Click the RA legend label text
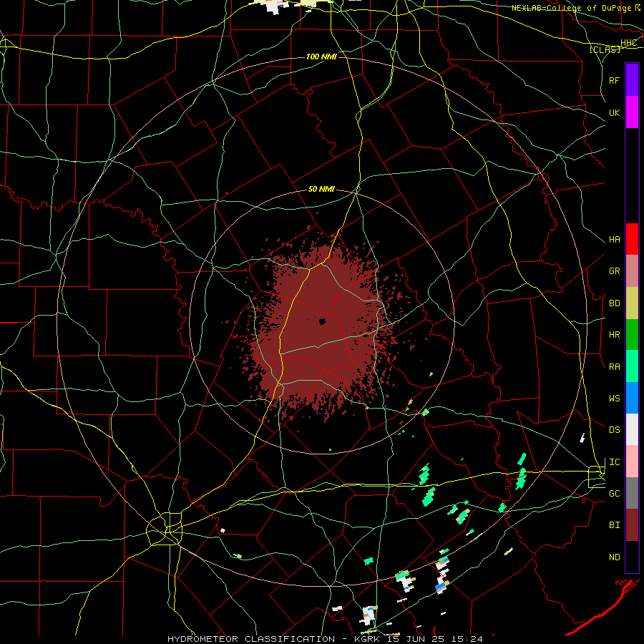 click(x=615, y=367)
